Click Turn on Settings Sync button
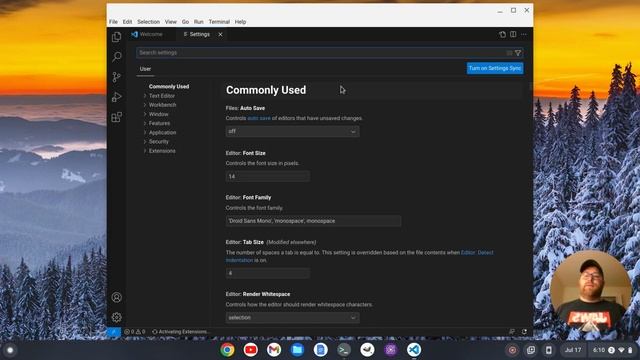Image resolution: width=640 pixels, height=360 pixels. pyautogui.click(x=495, y=68)
